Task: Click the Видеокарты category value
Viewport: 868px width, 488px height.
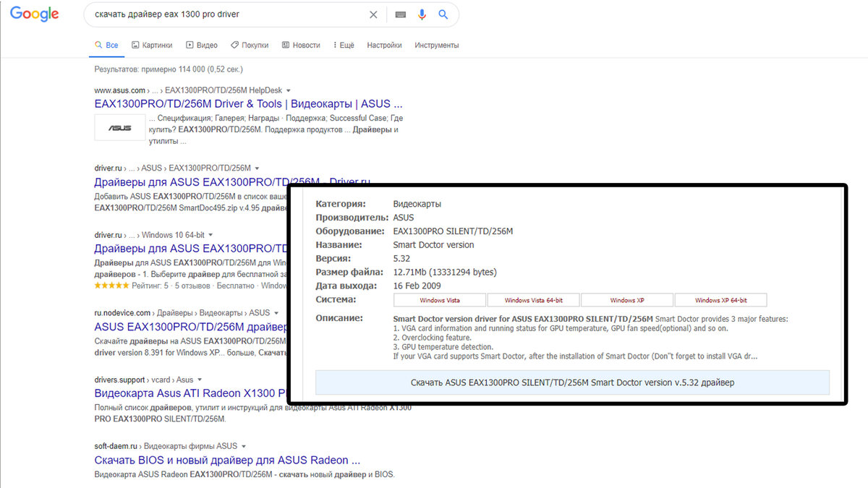Action: coord(417,205)
